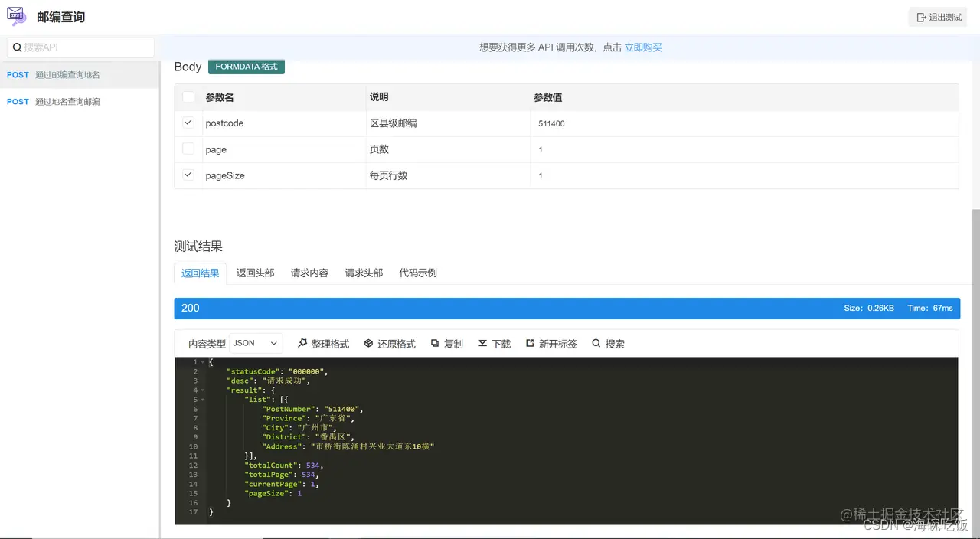Image resolution: width=980 pixels, height=539 pixels.
Task: Uncheck the postcode parameter checkbox
Action: (188, 122)
